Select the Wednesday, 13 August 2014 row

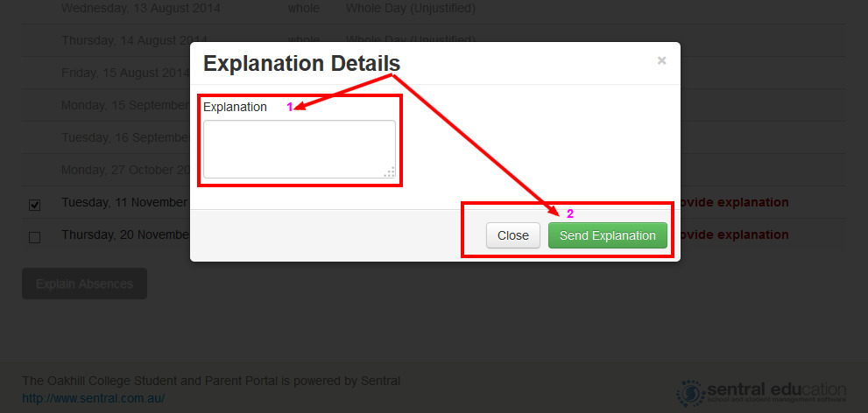pyautogui.click(x=434, y=8)
